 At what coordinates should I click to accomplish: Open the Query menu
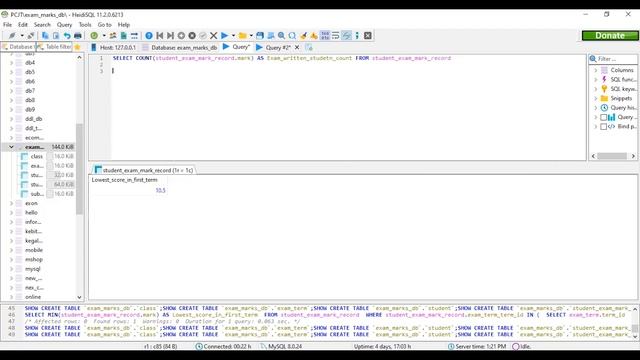click(x=64, y=24)
